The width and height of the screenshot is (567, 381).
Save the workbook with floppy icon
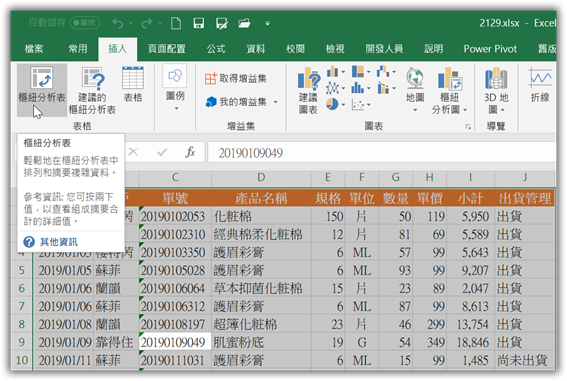point(199,23)
